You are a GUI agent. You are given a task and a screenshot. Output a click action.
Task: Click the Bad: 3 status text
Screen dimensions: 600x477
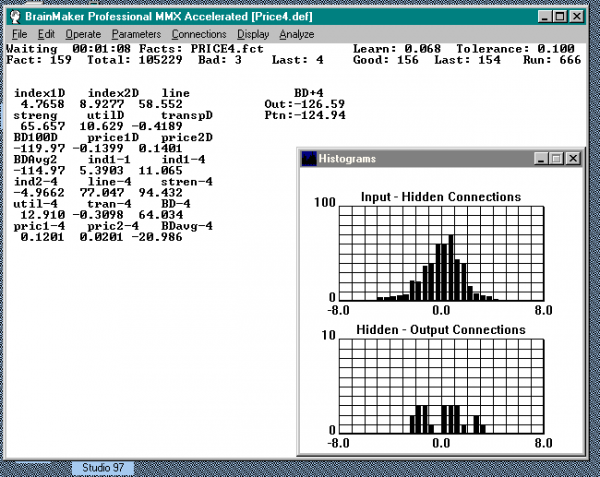coord(220,60)
